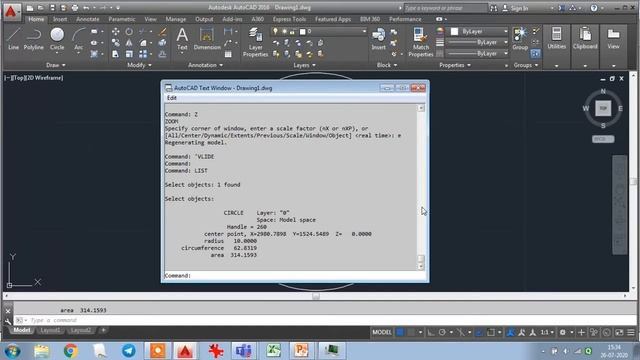
Task: Toggle MODEL space button
Action: coord(382,332)
